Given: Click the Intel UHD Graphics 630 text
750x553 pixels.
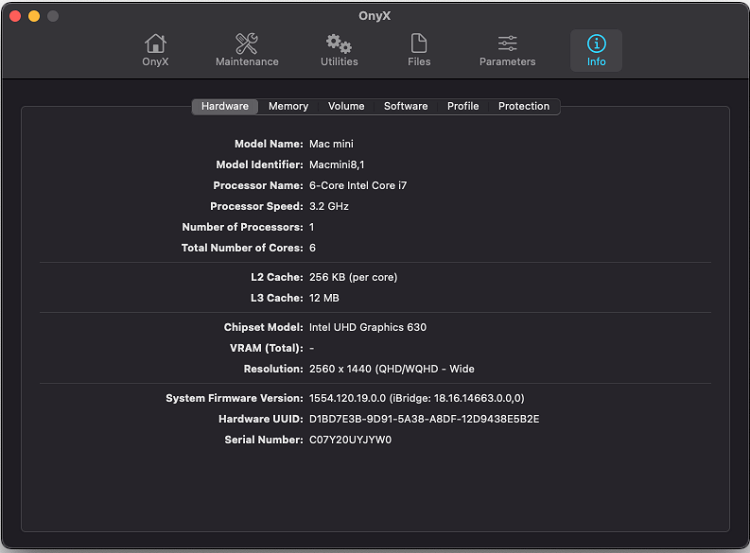Looking at the screenshot, I should pyautogui.click(x=367, y=328).
